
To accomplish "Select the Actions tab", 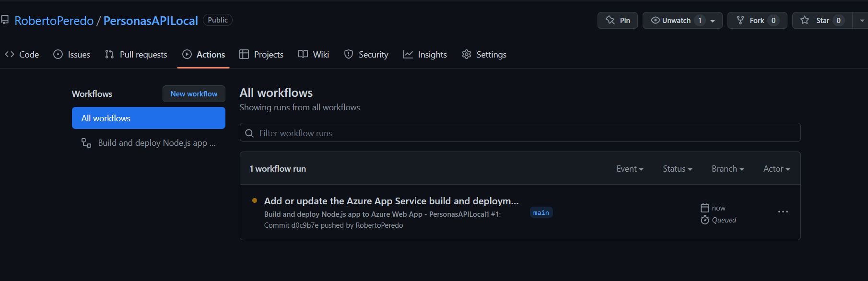I will [203, 55].
